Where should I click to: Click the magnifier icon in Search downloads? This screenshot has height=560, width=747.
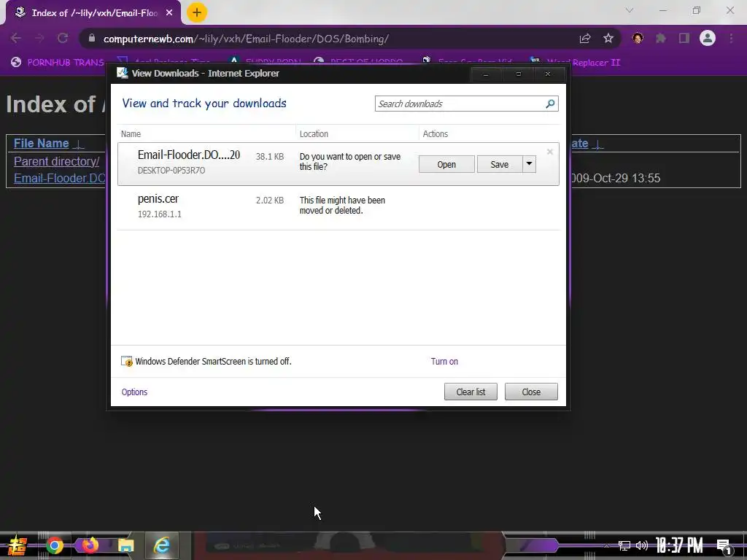coord(550,104)
